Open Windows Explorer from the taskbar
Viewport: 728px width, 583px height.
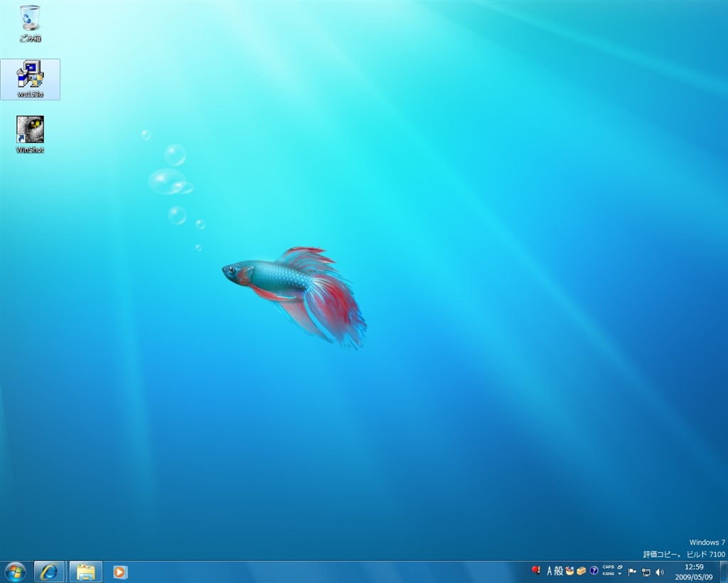click(86, 571)
